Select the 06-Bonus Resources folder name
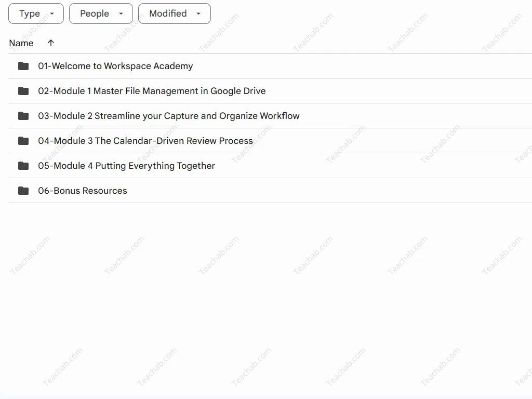The height and width of the screenshot is (399, 532). [83, 191]
